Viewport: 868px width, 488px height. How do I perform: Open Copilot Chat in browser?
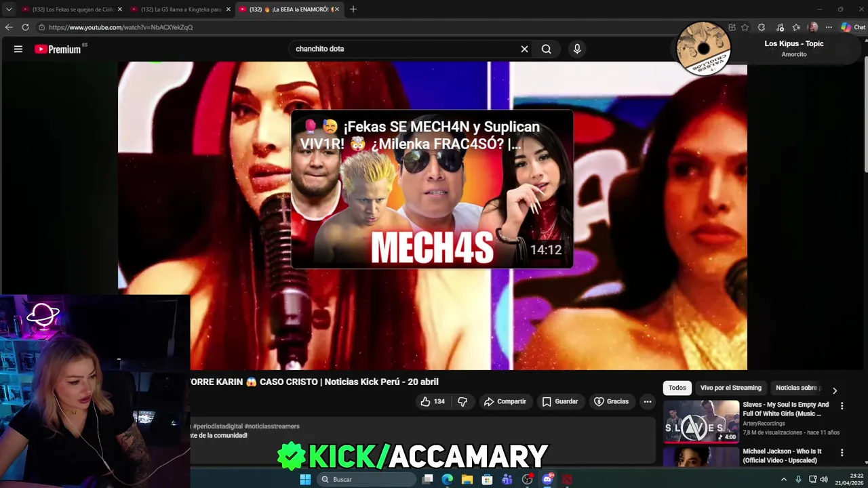click(x=853, y=27)
